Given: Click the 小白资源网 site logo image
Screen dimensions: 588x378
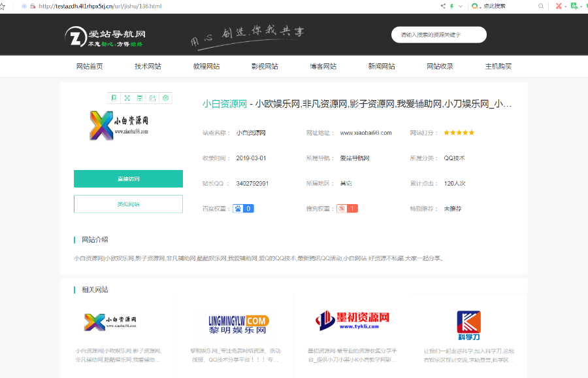Looking at the screenshot, I should pyautogui.click(x=120, y=126).
